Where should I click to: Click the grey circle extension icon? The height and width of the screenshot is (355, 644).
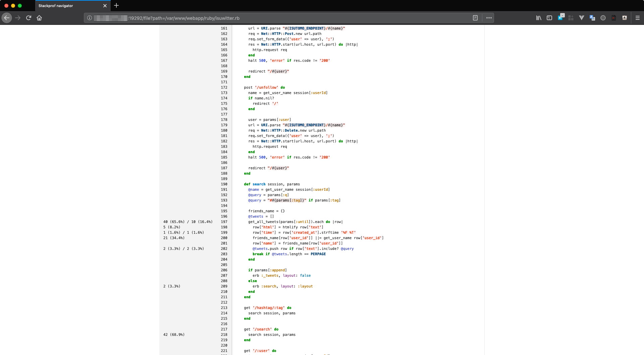coord(603,18)
